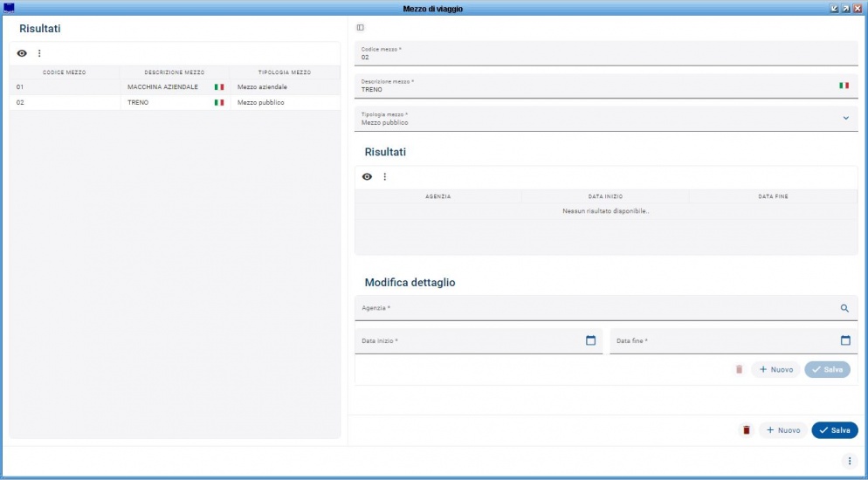This screenshot has width=868, height=480.
Task: Click the flag icon in MACCHINA AZIENDALE row
Action: pyautogui.click(x=219, y=87)
